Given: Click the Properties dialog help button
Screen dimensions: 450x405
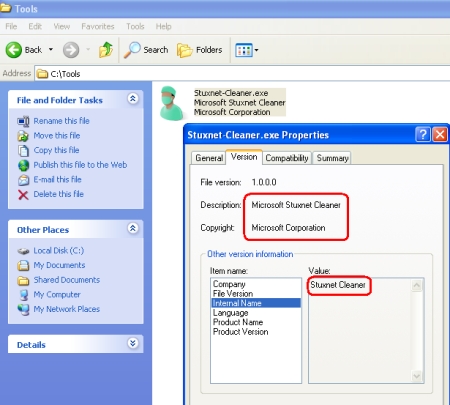Looking at the screenshot, I should click(423, 135).
